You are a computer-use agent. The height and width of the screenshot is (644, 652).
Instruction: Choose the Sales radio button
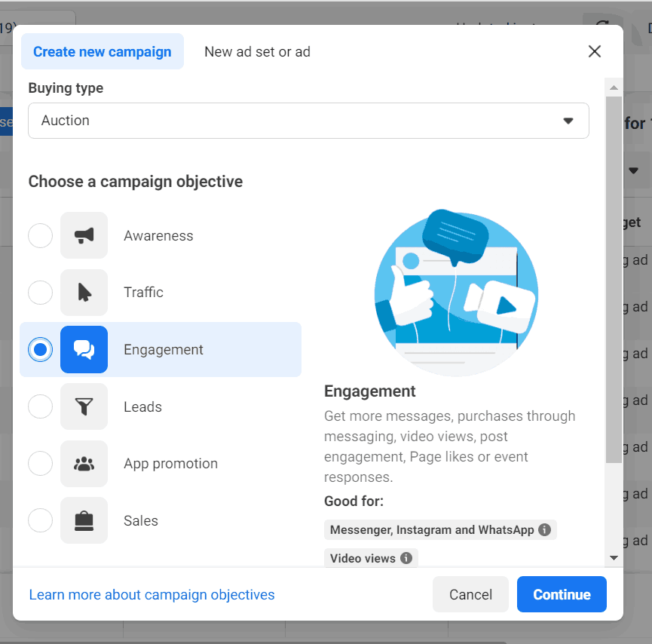41,521
